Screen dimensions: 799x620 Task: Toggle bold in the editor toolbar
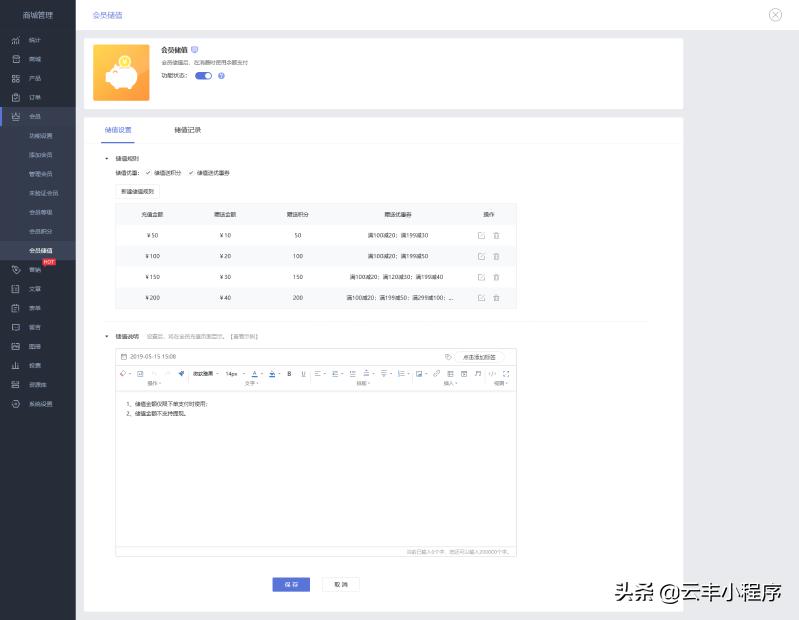click(x=289, y=374)
